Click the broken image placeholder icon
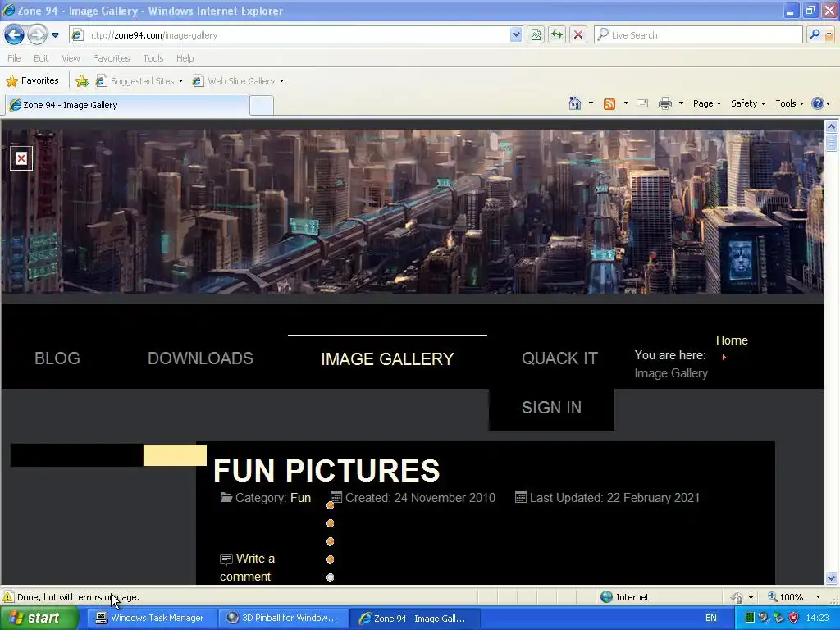 pos(21,158)
